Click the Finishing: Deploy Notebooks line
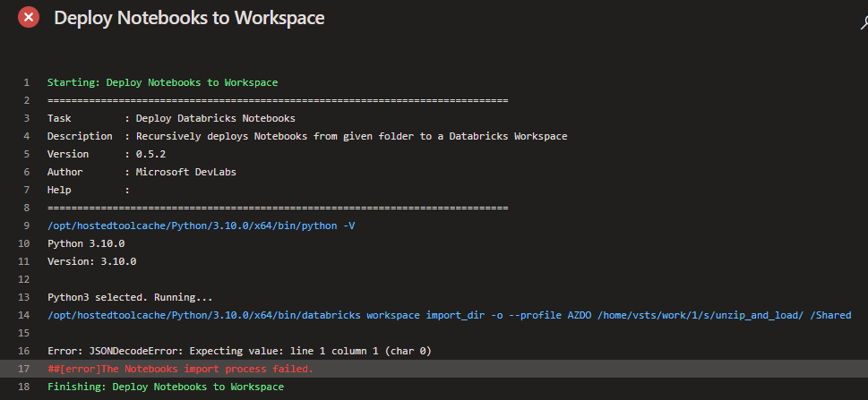 (x=165, y=387)
